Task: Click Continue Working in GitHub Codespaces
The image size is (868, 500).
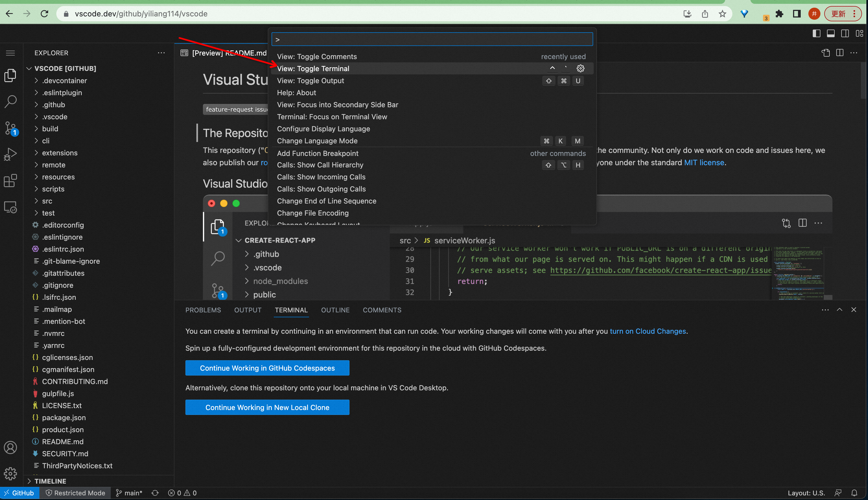Action: pos(267,368)
